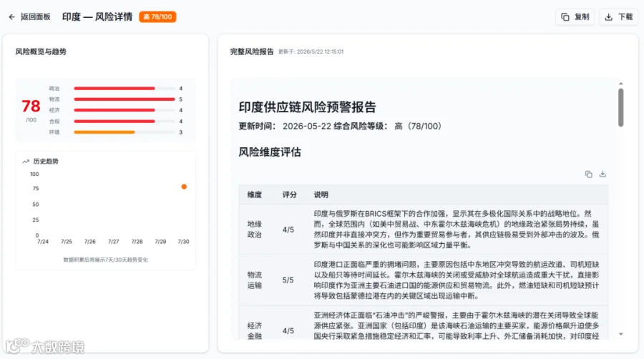Click the 下载 button at top right

(618, 17)
